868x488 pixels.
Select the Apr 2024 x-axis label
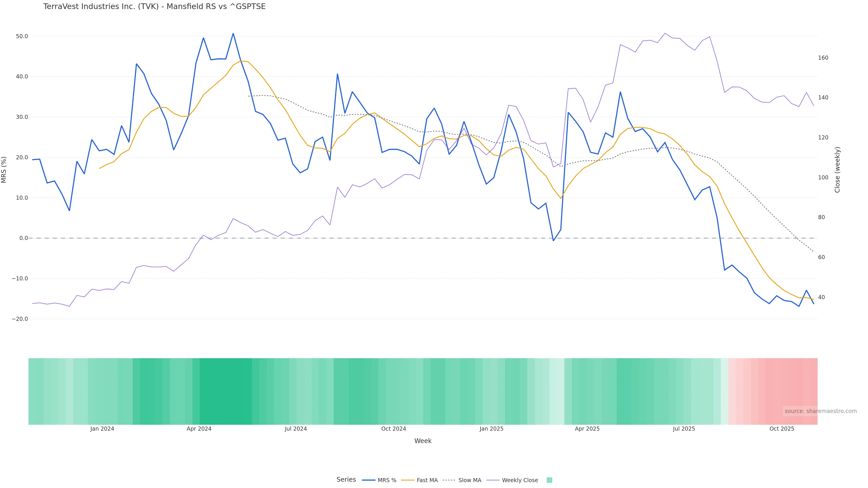click(199, 429)
